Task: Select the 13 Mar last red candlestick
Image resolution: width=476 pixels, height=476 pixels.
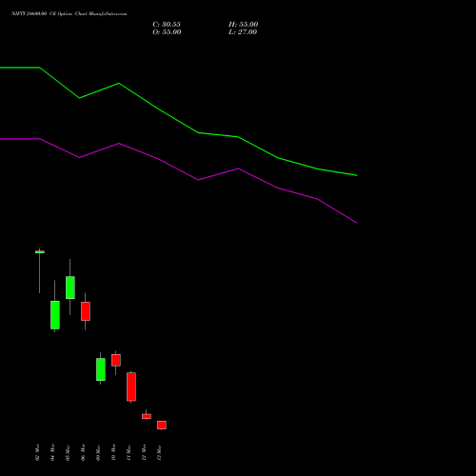Action: click(162, 425)
